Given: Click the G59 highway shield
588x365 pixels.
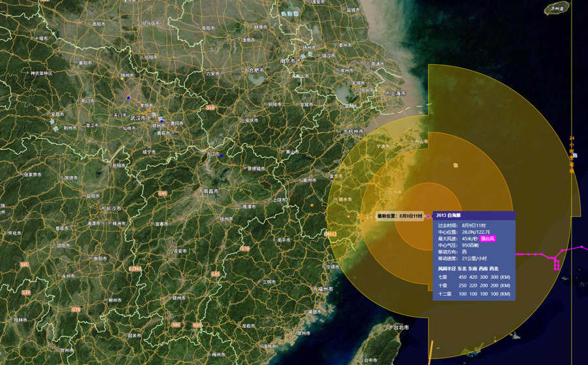Looking at the screenshot, I should pyautogui.click(x=26, y=293).
